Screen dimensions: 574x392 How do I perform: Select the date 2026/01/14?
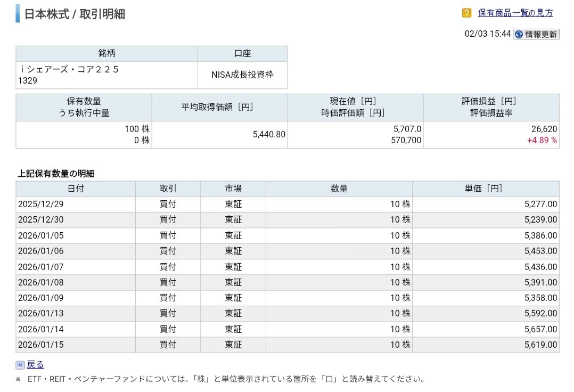40,329
